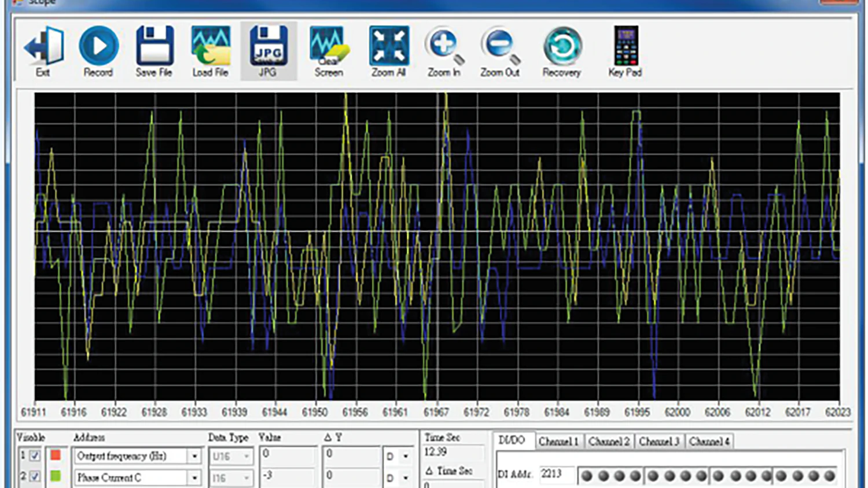
Task: Switch to the Channel 2 tab
Action: [x=609, y=442]
